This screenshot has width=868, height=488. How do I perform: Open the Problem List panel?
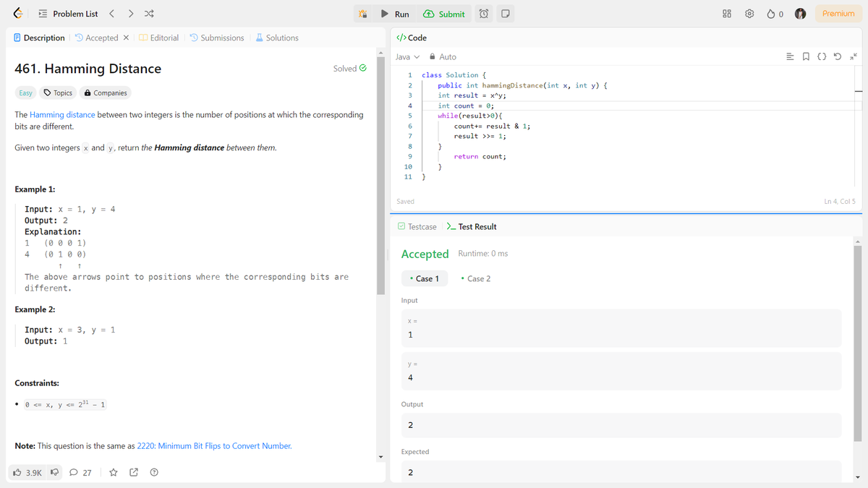tap(68, 14)
